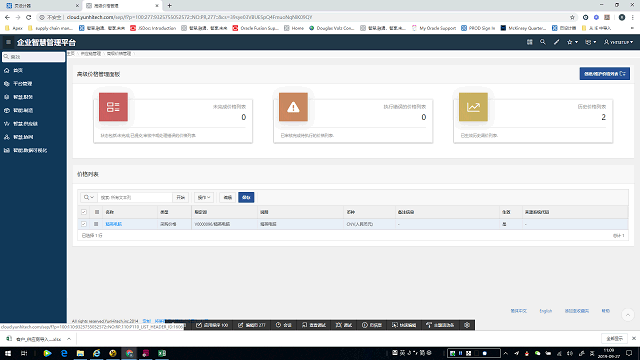The image size is (640, 360).
Task: Expand the downloaded xlsx file options chevron
Action: [x=69, y=339]
